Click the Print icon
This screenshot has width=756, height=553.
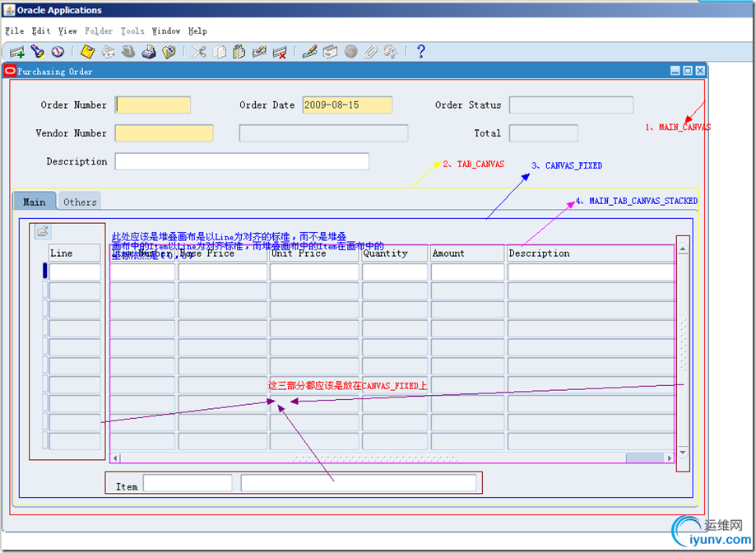[x=149, y=52]
